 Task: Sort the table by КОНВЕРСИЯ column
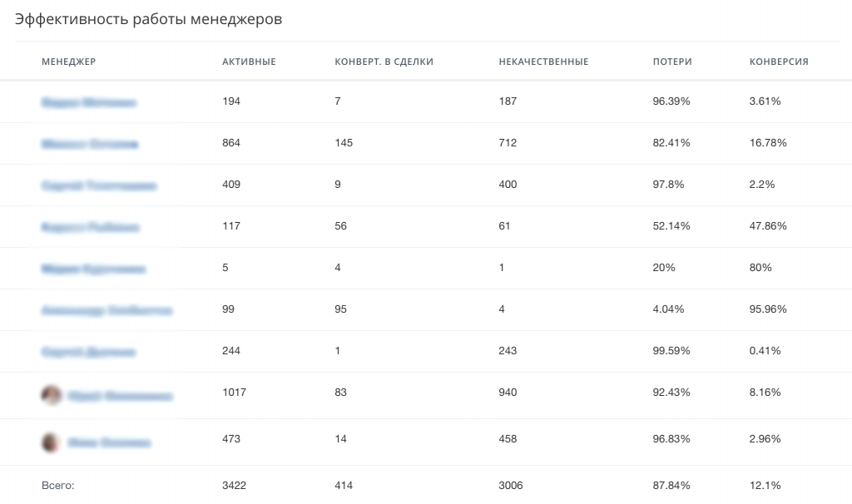click(x=778, y=62)
